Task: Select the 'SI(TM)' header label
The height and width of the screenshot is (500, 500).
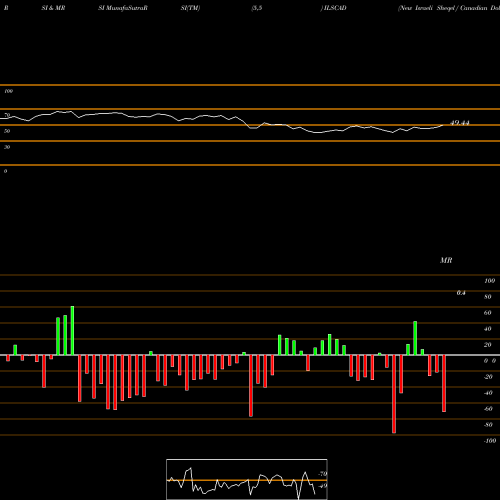Action: tap(190, 8)
